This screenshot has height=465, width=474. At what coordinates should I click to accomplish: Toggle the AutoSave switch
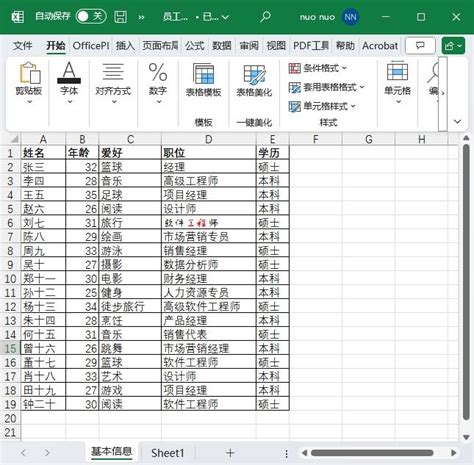click(91, 16)
